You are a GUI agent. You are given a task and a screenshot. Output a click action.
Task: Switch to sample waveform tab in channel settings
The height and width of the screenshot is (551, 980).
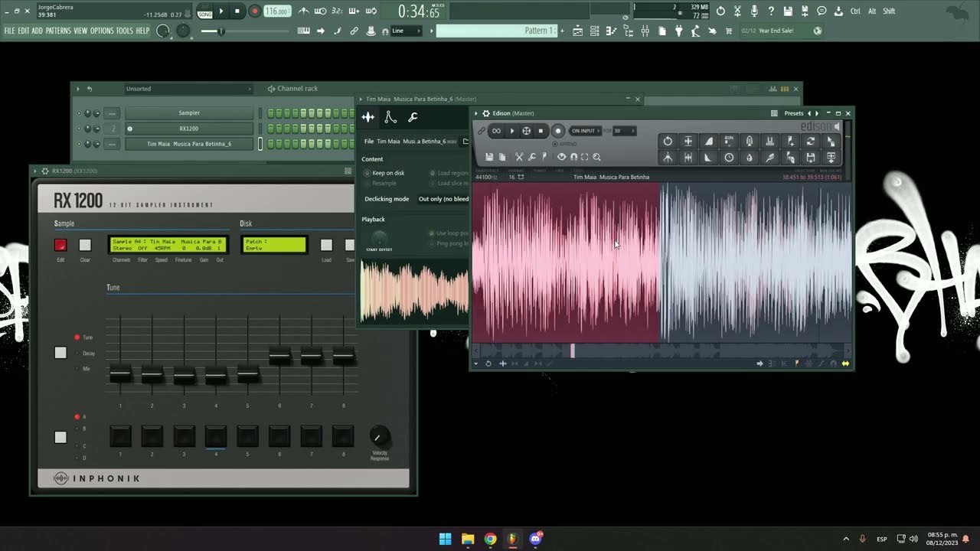pyautogui.click(x=368, y=117)
